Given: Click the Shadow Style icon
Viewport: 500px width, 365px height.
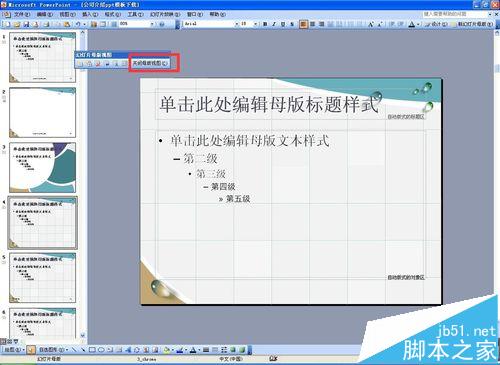Looking at the screenshot, I should [x=233, y=350].
